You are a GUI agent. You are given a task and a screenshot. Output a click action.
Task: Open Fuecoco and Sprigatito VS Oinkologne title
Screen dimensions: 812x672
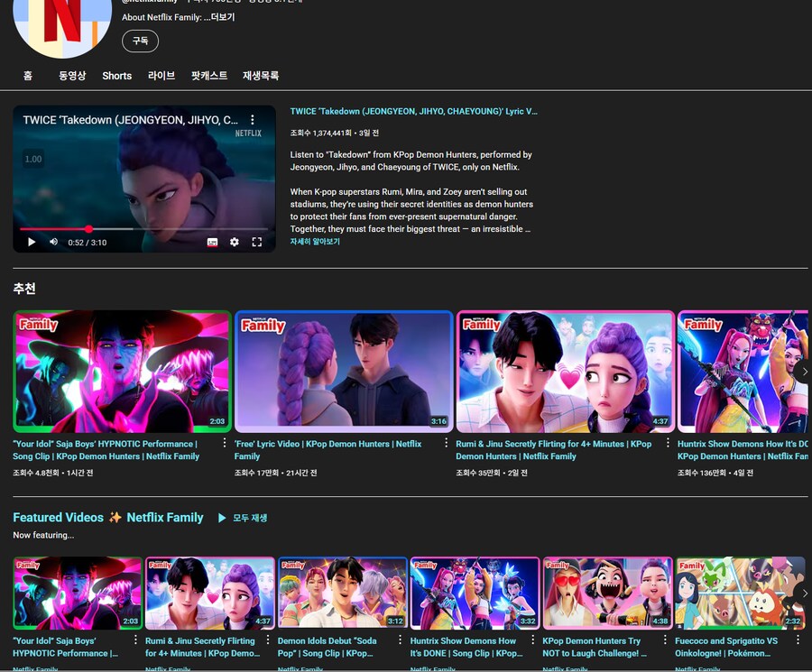tap(726, 647)
